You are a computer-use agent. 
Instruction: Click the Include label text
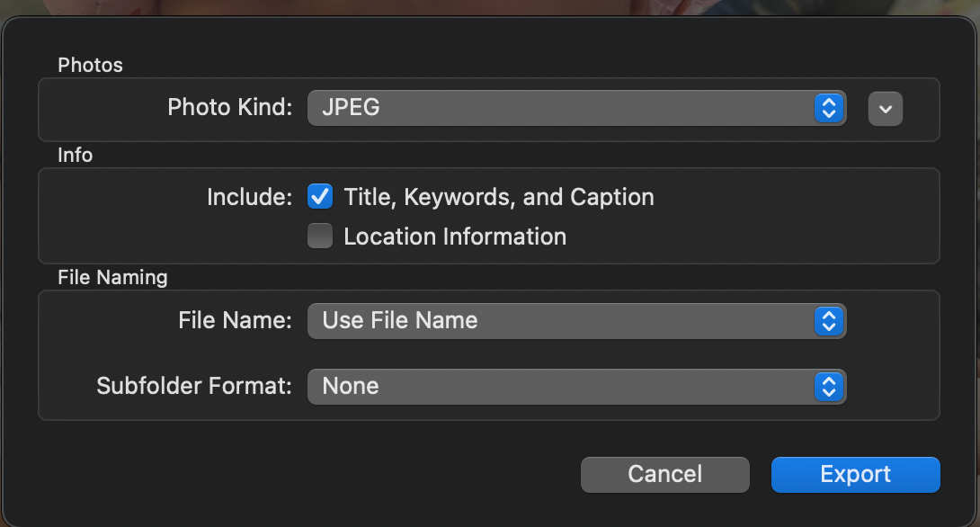249,197
